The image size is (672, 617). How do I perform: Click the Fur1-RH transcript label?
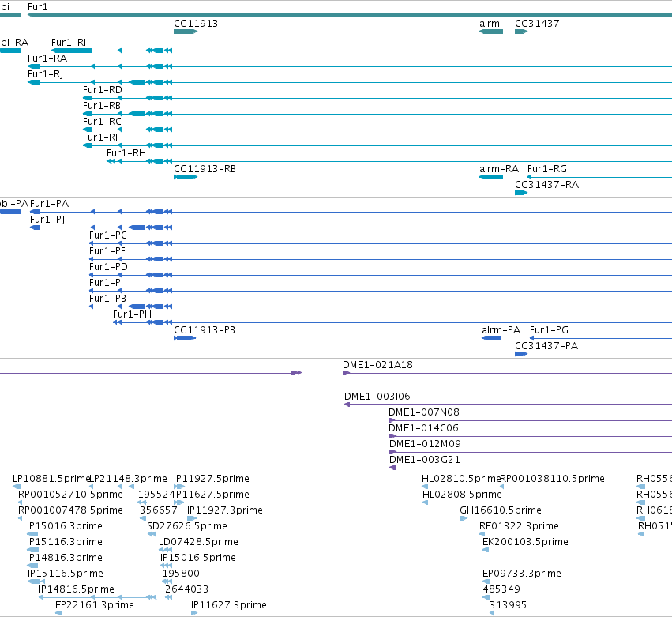coord(126,153)
